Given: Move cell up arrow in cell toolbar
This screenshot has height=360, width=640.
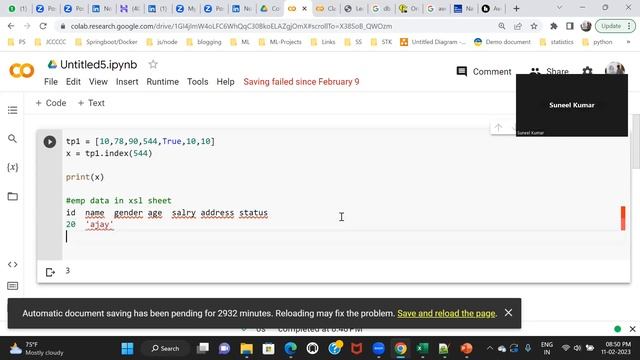Looking at the screenshot, I should pos(498,127).
